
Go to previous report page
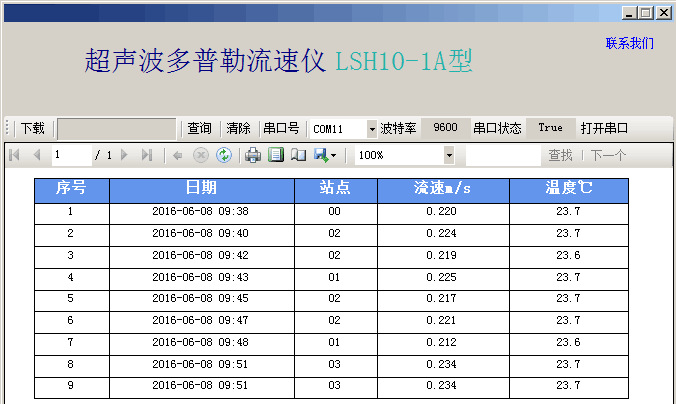pos(37,155)
